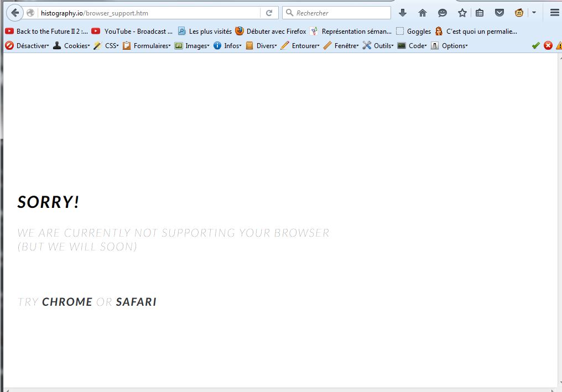This screenshot has height=392, width=562.
Task: Expand the Divers developer menu
Action: coord(261,46)
